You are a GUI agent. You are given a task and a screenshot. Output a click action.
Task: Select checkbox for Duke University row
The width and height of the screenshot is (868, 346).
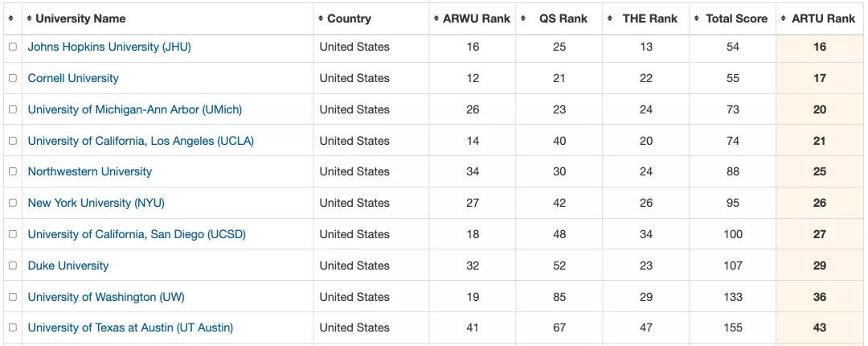[13, 266]
